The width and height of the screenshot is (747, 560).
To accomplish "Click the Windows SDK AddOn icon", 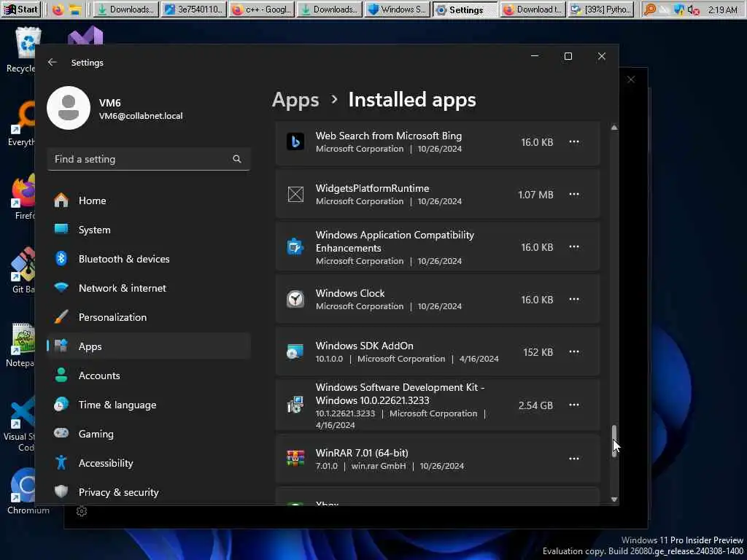I will click(295, 352).
